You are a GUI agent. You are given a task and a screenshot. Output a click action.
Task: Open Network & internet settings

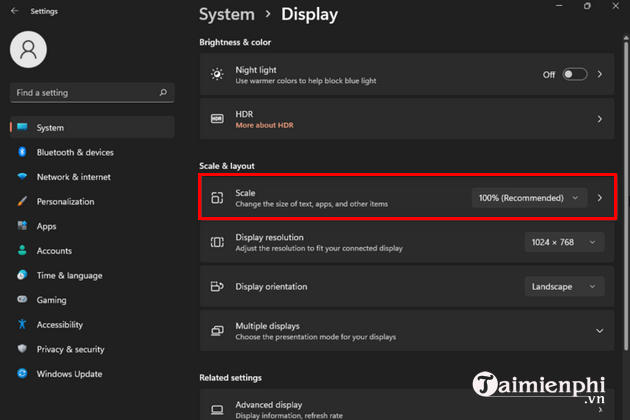(92, 177)
